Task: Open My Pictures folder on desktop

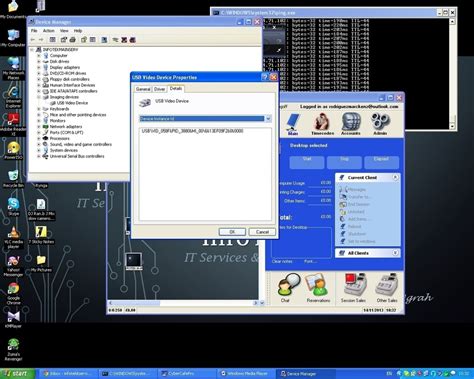Action: coord(41,263)
